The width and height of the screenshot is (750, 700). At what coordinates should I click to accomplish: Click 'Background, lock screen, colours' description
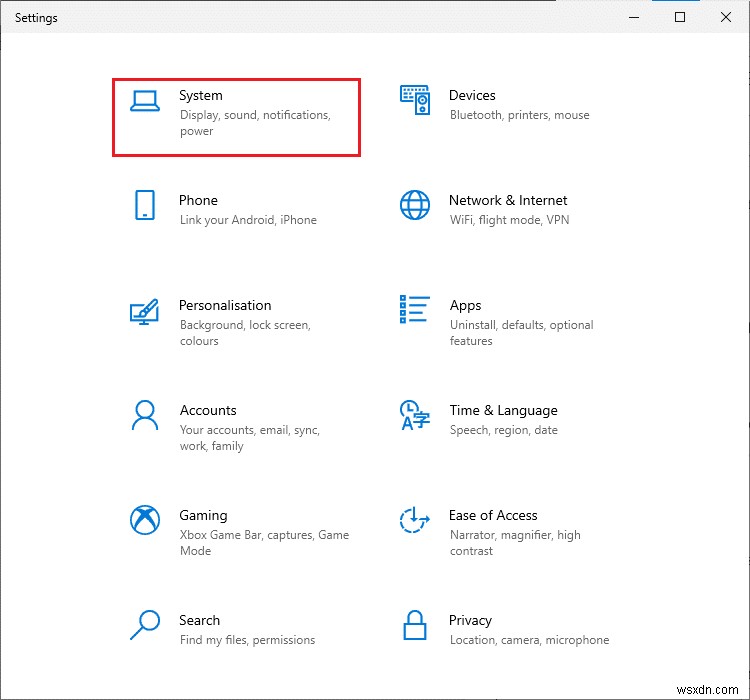pyautogui.click(x=245, y=333)
